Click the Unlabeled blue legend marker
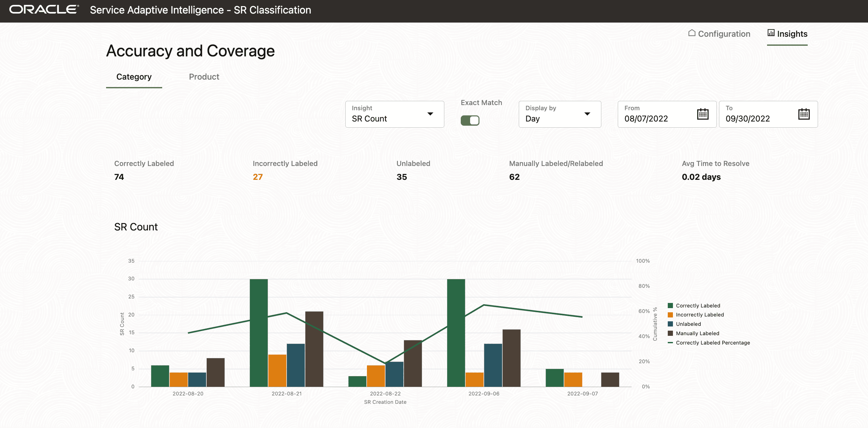This screenshot has height=428, width=868. click(670, 324)
